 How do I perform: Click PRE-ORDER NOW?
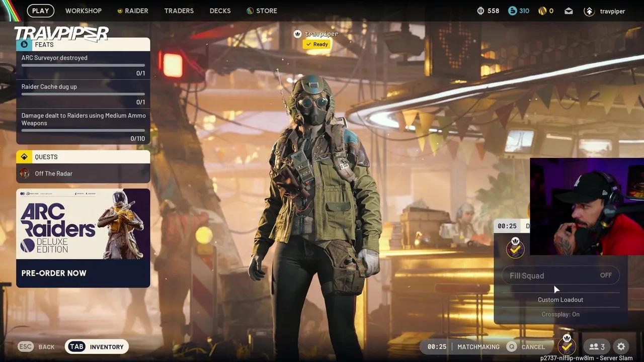[x=54, y=273]
